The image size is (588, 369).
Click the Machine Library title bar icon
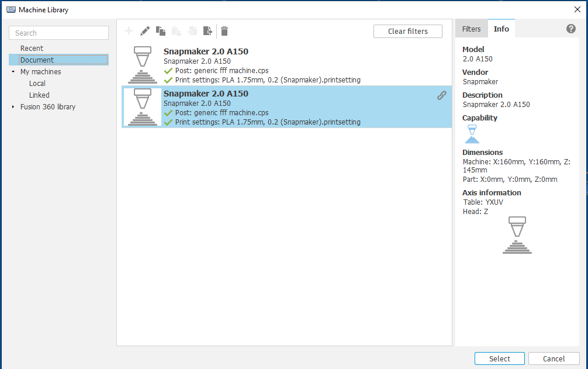(x=11, y=10)
